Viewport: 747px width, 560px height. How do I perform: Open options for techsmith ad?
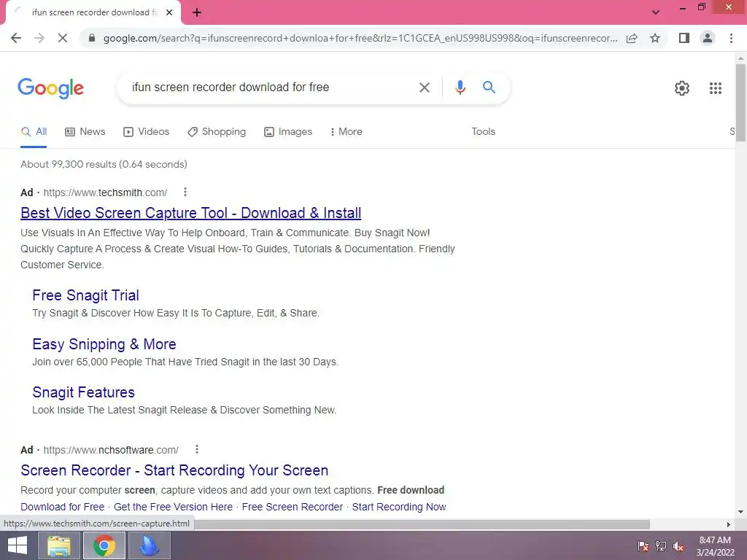click(185, 192)
